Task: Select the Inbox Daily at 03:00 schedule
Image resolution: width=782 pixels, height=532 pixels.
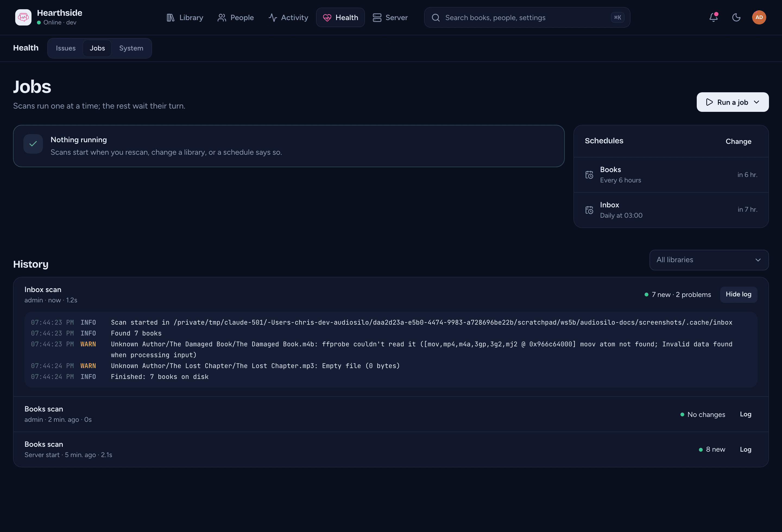Action: (671, 210)
